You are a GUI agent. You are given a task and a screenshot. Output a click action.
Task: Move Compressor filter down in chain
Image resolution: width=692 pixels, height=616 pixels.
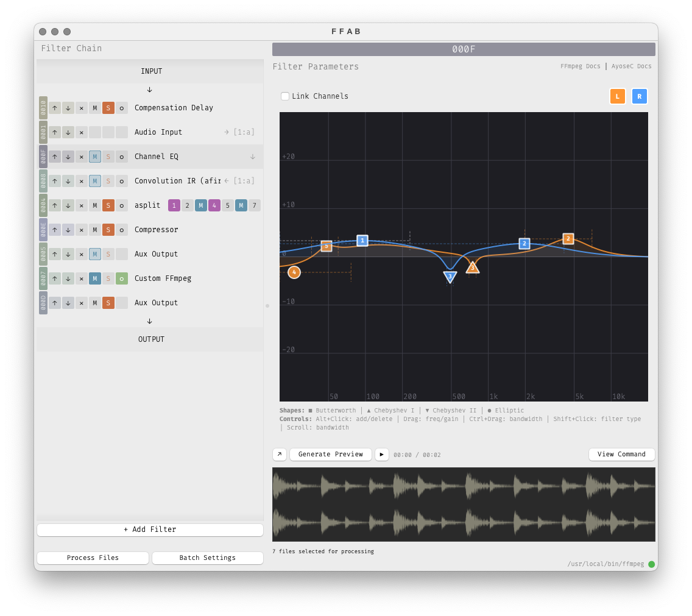click(68, 230)
